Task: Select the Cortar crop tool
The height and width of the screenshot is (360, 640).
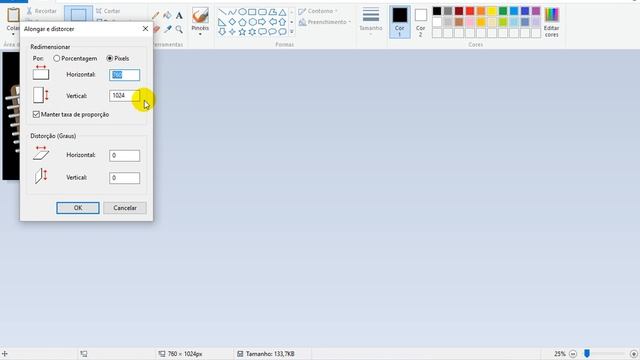Action: [x=109, y=11]
